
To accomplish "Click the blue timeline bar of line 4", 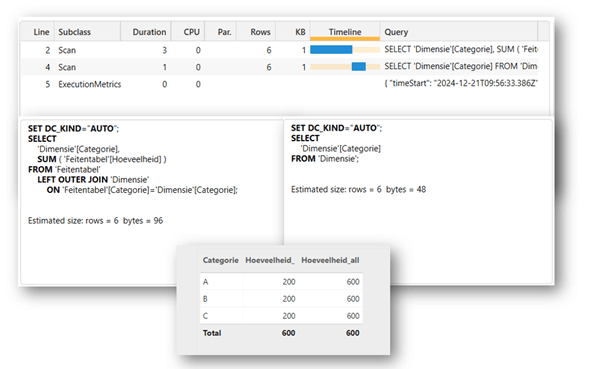I will tap(358, 66).
